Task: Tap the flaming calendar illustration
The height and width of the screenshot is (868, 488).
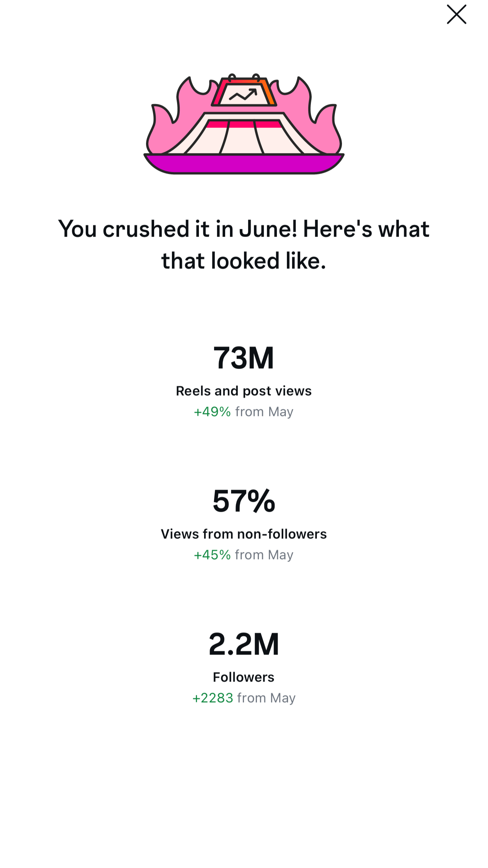Action: (244, 124)
